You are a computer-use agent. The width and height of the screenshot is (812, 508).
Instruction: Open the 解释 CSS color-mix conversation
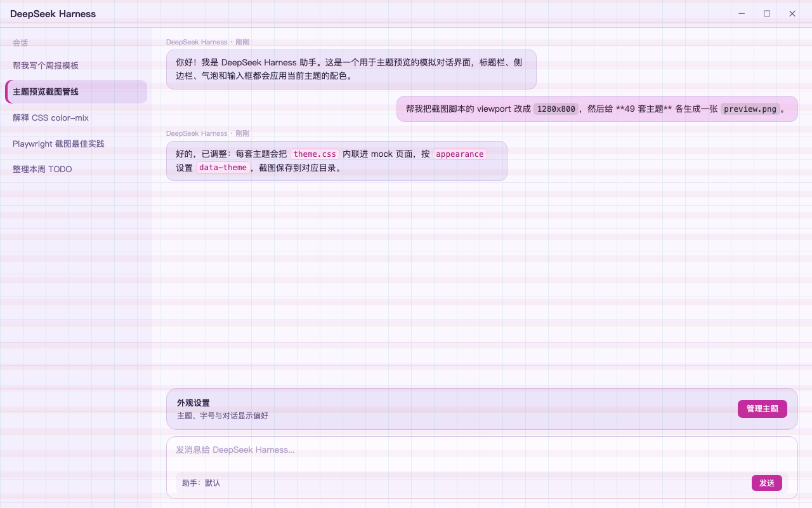[76, 117]
